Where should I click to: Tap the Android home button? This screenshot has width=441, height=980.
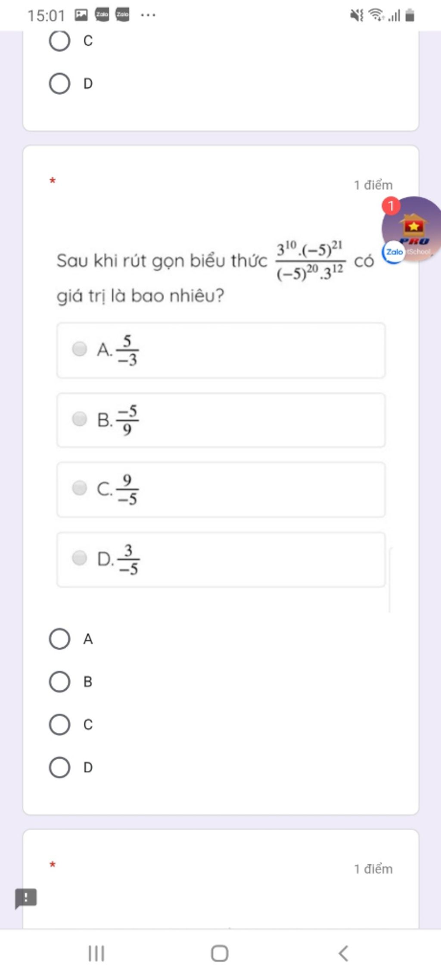[x=220, y=953]
